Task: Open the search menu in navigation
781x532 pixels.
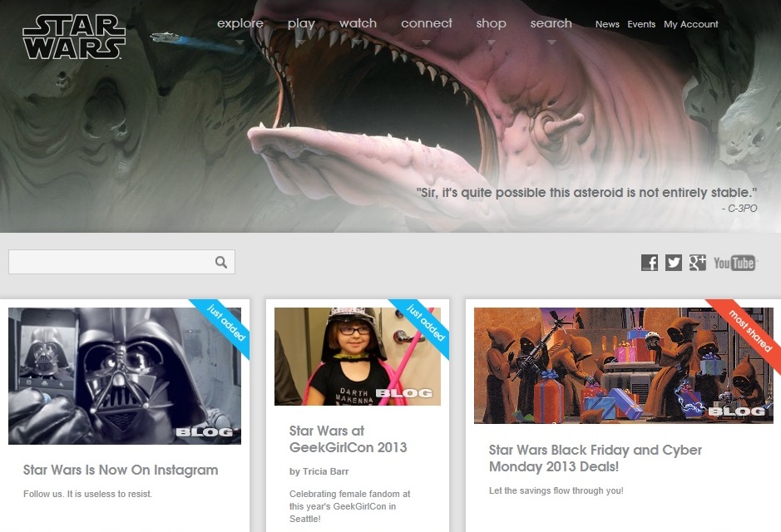Action: click(551, 23)
